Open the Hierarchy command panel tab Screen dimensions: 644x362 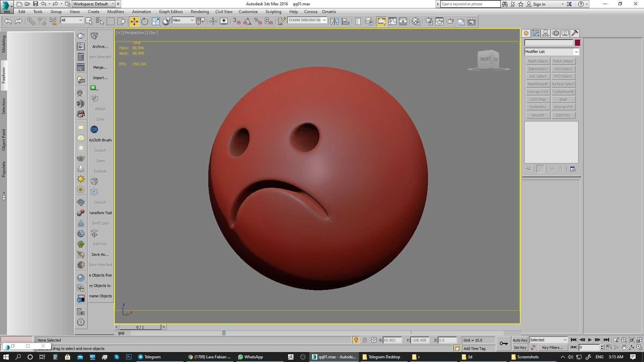[x=545, y=33]
